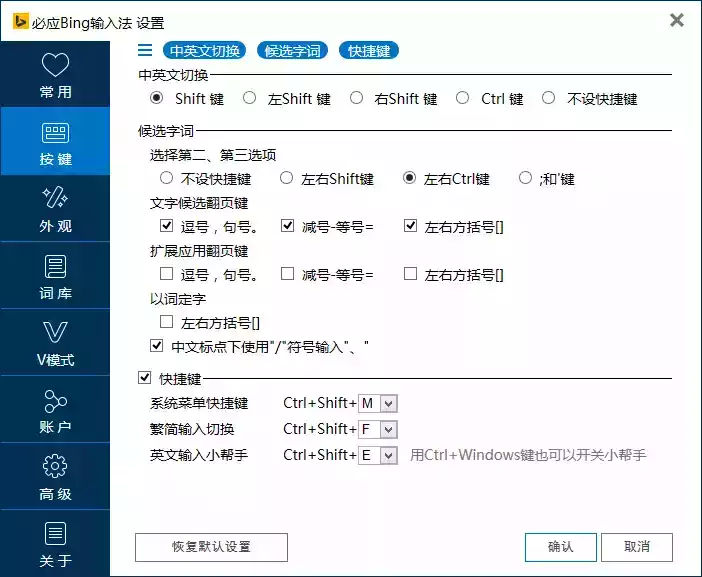Open the 词库 dictionary section
The width and height of the screenshot is (702, 577).
pos(55,275)
